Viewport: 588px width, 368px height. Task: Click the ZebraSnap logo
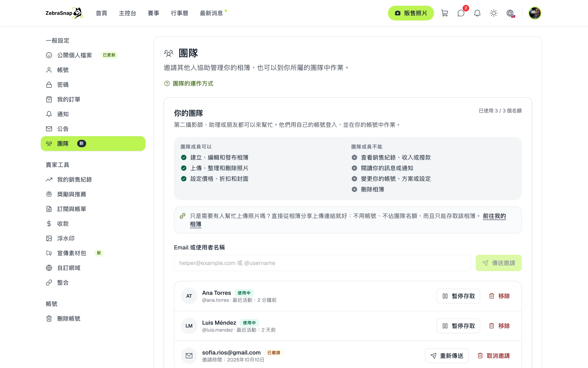(x=64, y=13)
